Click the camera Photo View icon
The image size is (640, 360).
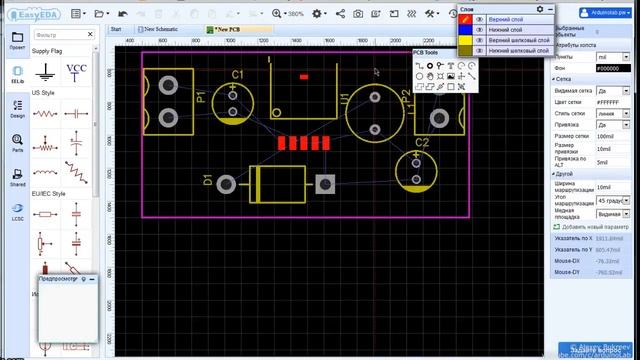pyautogui.click(x=358, y=14)
